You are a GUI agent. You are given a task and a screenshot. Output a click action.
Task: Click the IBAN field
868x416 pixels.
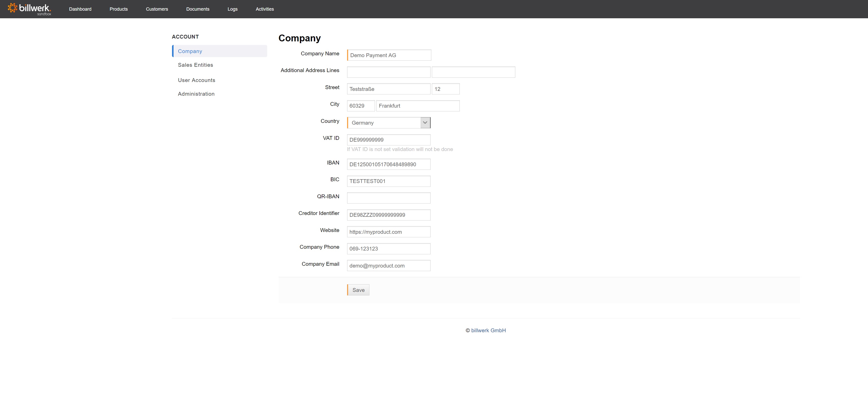[x=389, y=164]
